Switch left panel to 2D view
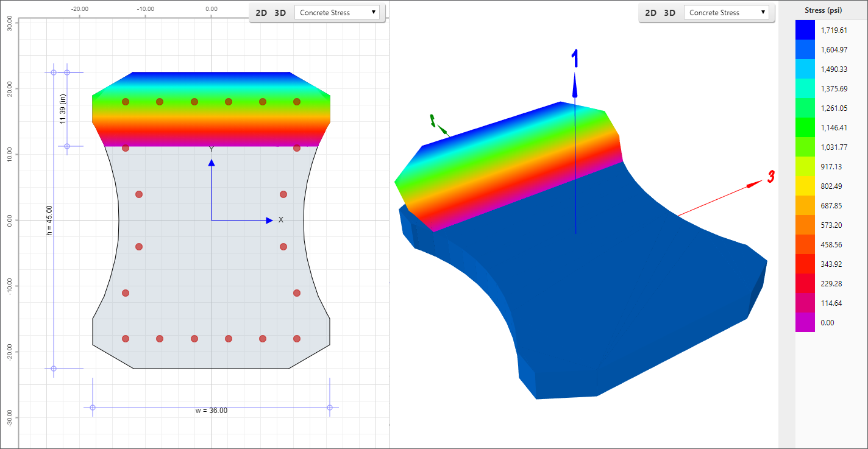 (261, 13)
